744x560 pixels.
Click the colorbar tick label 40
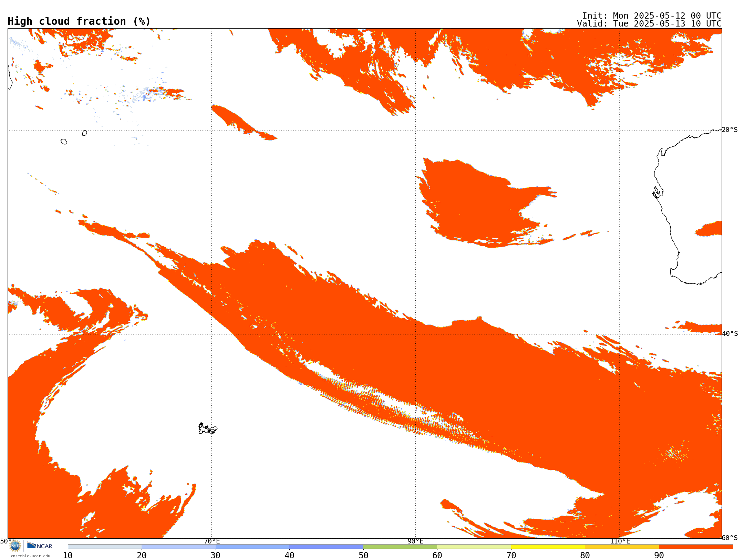coord(289,555)
